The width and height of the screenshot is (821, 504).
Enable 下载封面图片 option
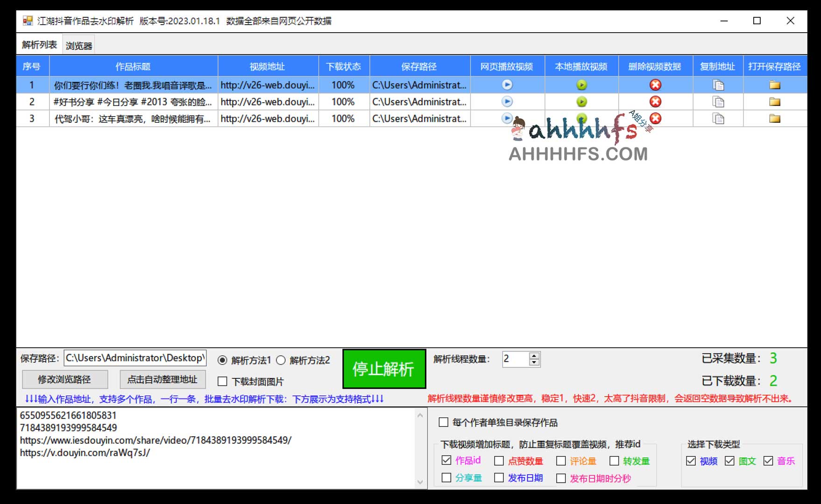[x=222, y=382]
